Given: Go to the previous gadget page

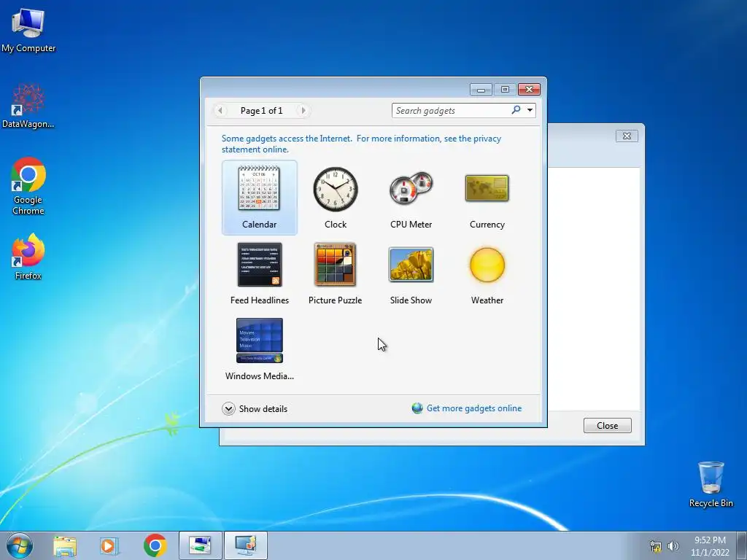Looking at the screenshot, I should pyautogui.click(x=220, y=111).
